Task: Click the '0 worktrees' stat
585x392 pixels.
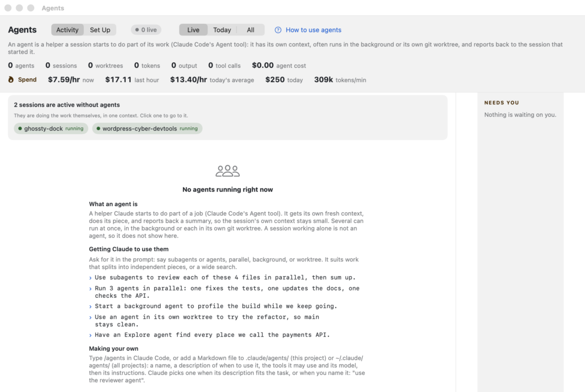Action: click(106, 66)
